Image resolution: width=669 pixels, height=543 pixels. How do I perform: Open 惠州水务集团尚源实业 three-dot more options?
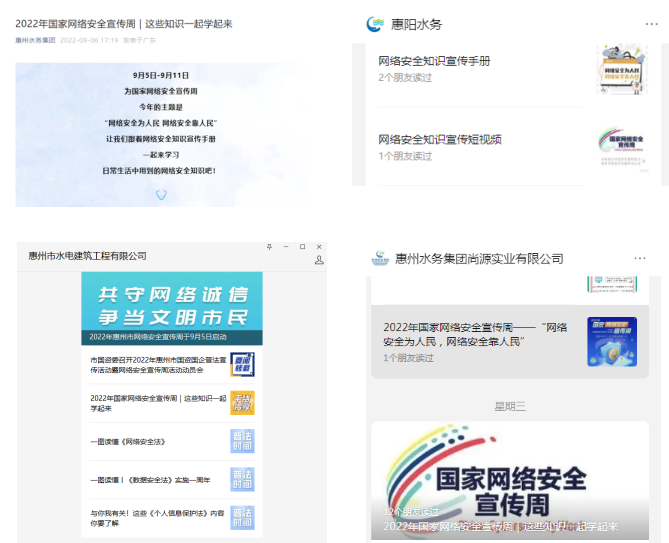coord(640,259)
